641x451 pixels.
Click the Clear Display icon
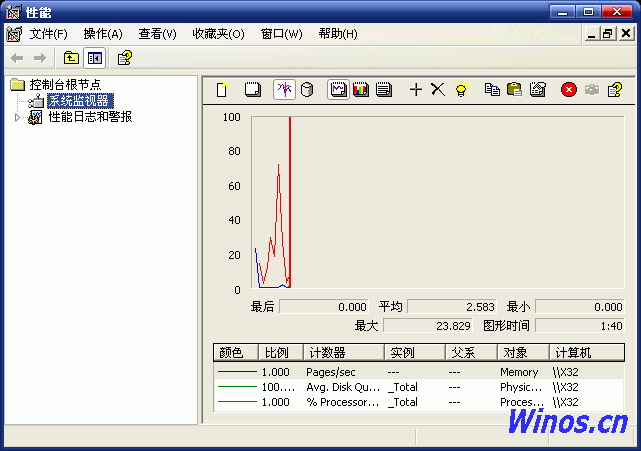tap(253, 90)
